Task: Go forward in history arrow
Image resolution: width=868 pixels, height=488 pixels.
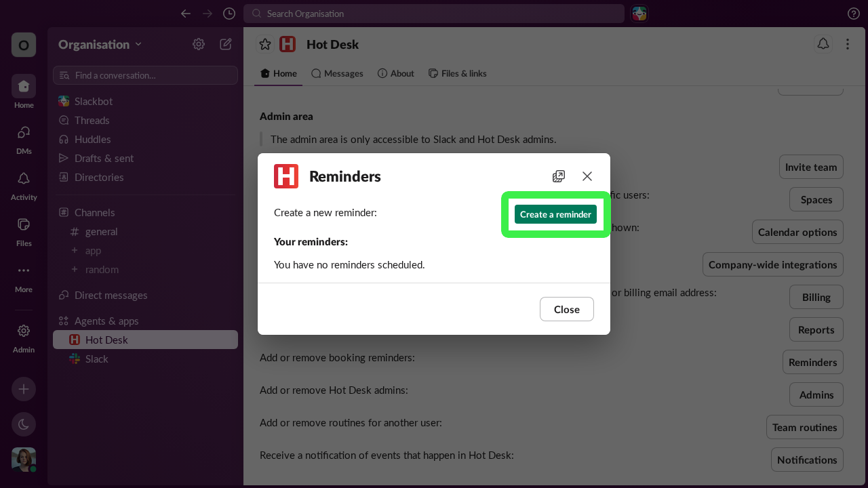Action: click(x=208, y=14)
